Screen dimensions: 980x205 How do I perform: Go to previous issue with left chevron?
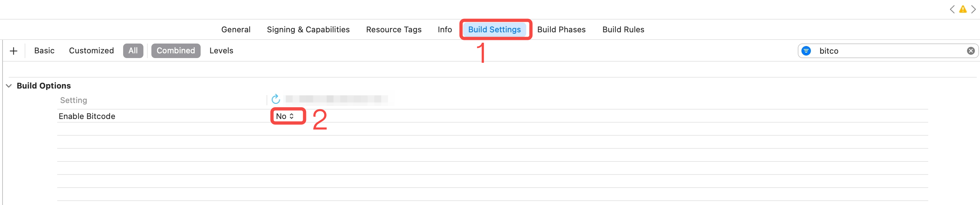click(x=952, y=9)
